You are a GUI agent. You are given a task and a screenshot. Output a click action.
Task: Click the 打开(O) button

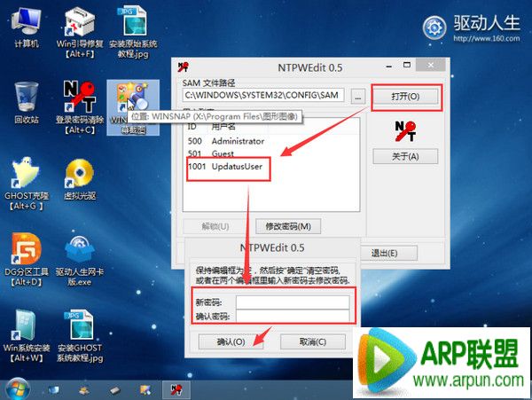pyautogui.click(x=405, y=97)
